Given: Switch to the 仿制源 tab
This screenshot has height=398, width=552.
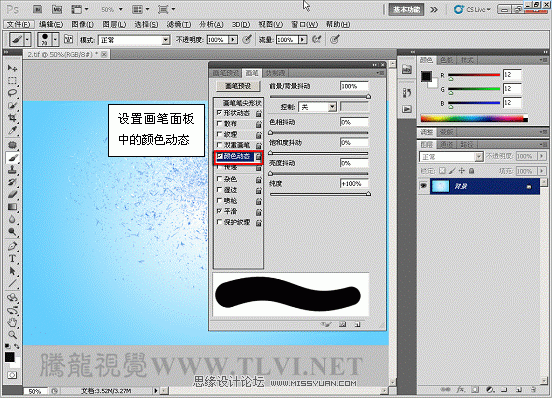Looking at the screenshot, I should [x=275, y=73].
